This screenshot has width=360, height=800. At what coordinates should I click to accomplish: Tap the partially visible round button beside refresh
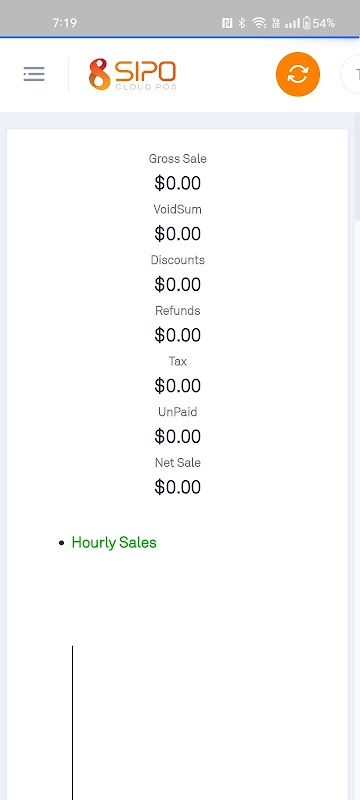coord(350,74)
